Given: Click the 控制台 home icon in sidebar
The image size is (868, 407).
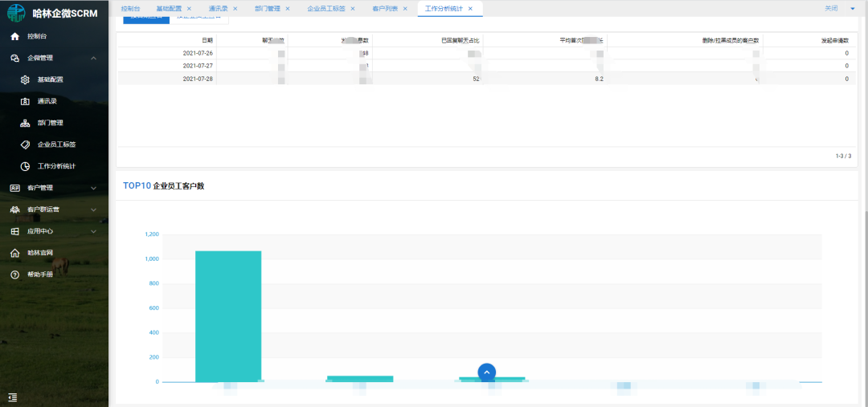Looking at the screenshot, I should 14,37.
